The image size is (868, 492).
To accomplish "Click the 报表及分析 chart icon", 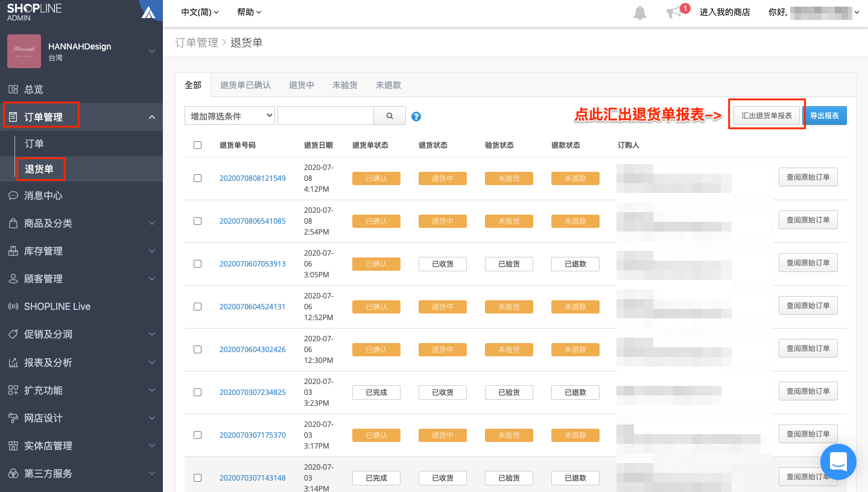I will tap(13, 362).
